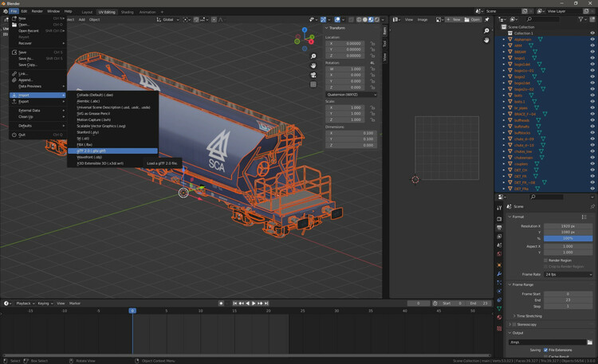598x364 pixels.
Task: Open the Playback popover in timeline
Action: [26, 303]
